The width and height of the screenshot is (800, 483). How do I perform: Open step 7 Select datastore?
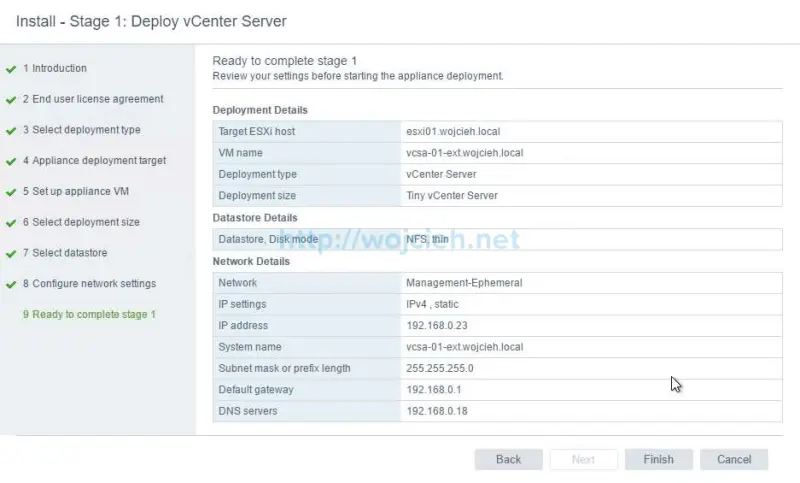pos(65,253)
